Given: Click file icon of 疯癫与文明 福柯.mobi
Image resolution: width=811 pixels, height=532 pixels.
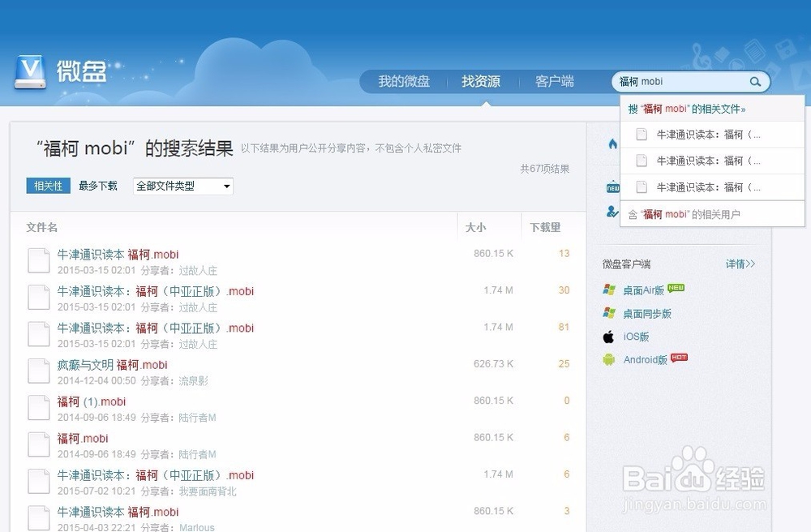Looking at the screenshot, I should click(x=38, y=371).
